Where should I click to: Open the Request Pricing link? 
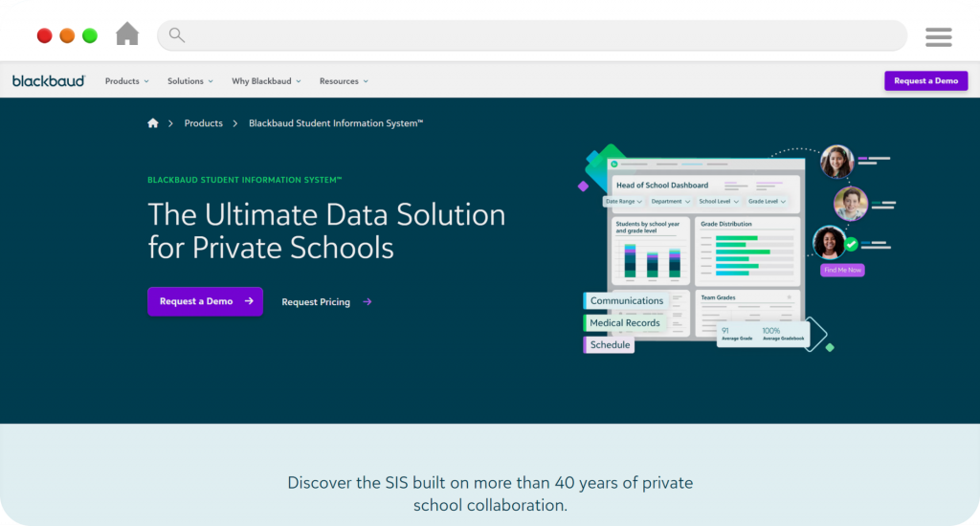pos(316,302)
